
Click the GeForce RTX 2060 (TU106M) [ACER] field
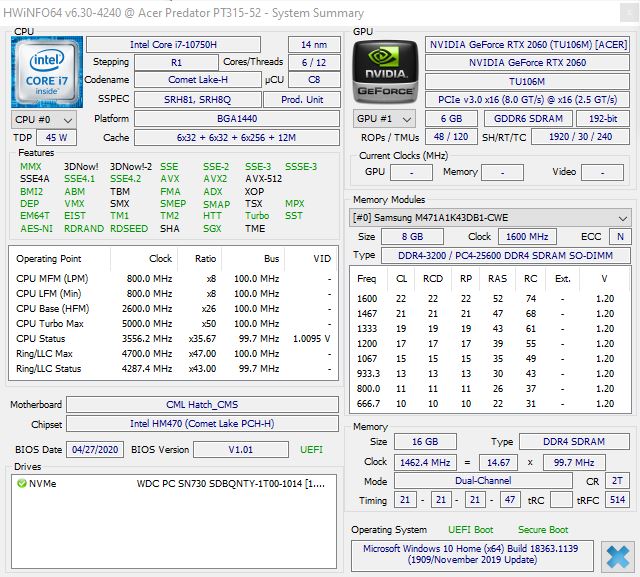[528, 45]
